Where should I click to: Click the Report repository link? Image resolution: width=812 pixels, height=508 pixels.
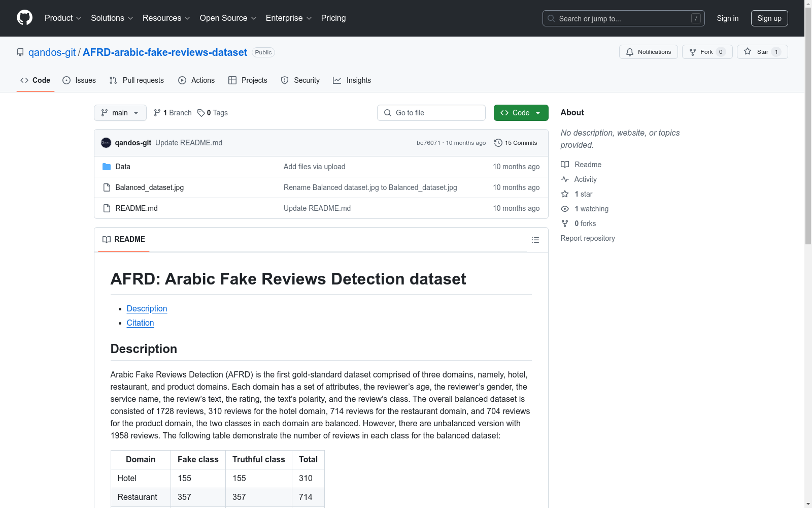click(x=588, y=238)
